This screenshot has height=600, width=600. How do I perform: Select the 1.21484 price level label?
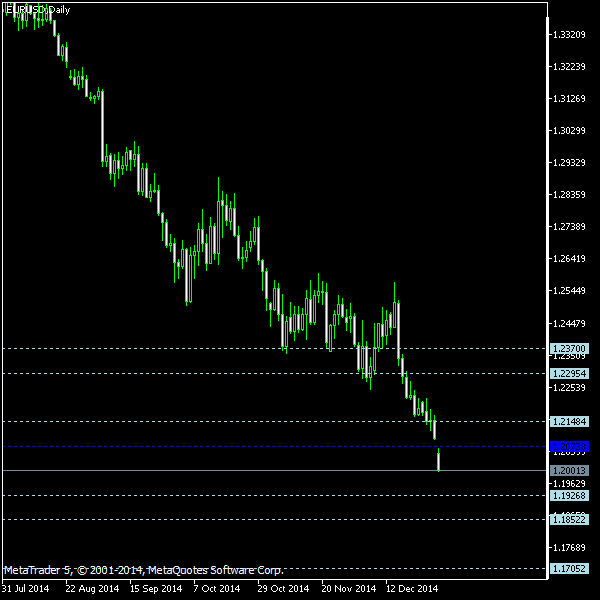pos(569,422)
